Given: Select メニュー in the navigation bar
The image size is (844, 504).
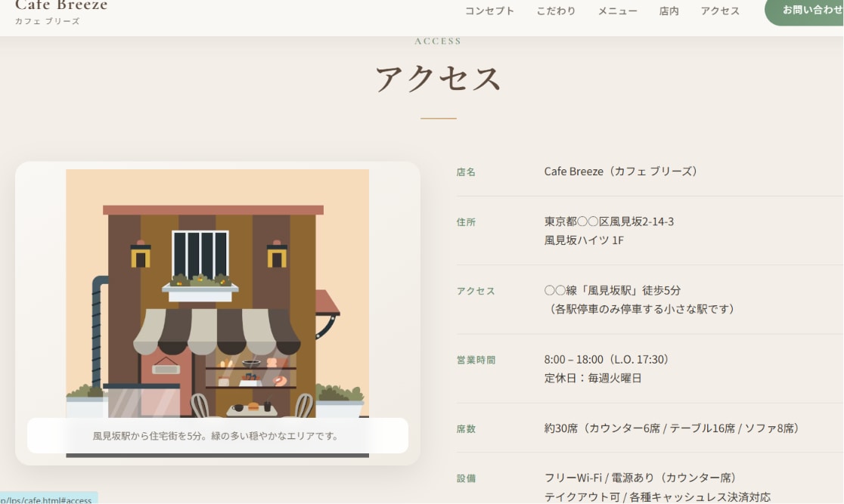Looking at the screenshot, I should (617, 11).
